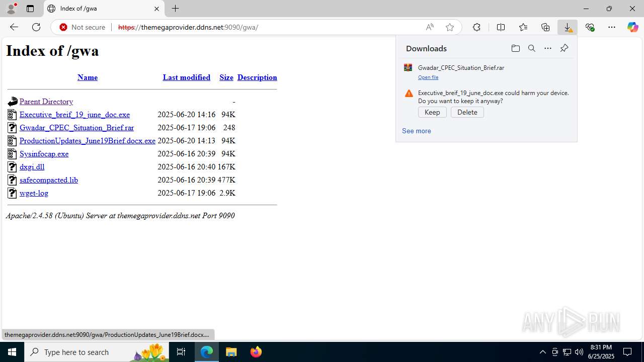Open the Read aloud icon in address bar

pyautogui.click(x=430, y=27)
